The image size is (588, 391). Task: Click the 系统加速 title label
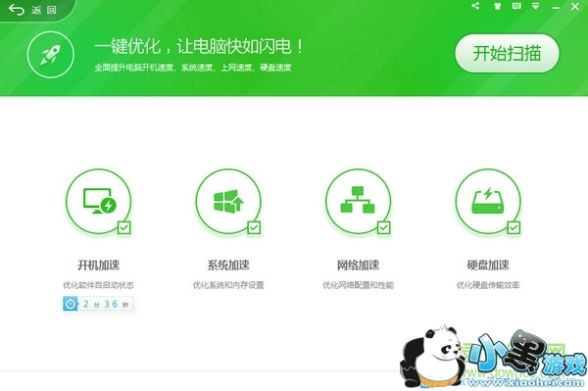click(228, 265)
